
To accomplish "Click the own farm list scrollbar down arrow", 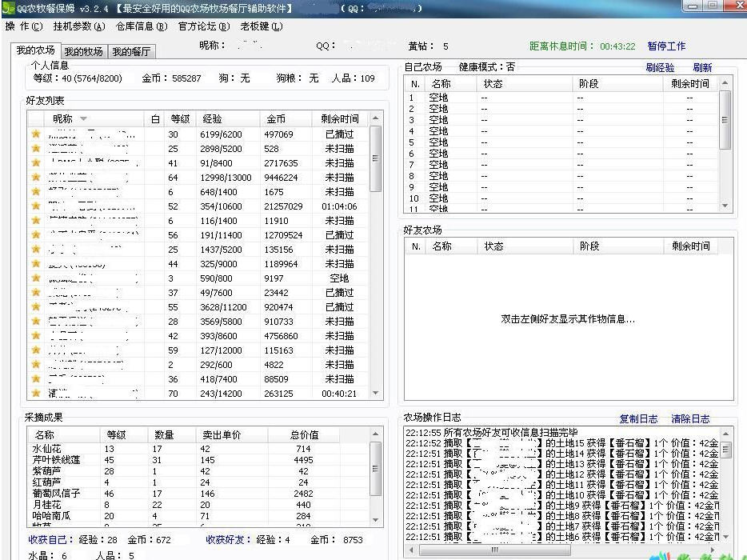I will (x=725, y=207).
